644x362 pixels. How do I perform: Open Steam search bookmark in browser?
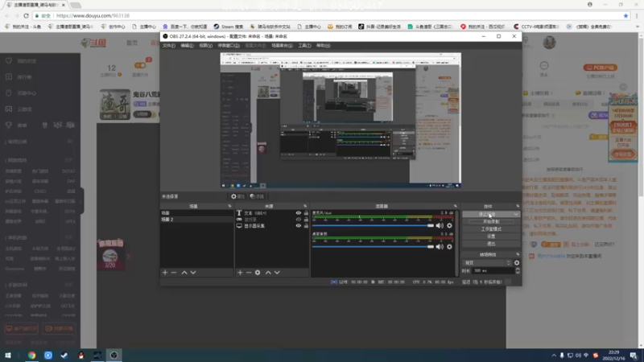point(229,27)
